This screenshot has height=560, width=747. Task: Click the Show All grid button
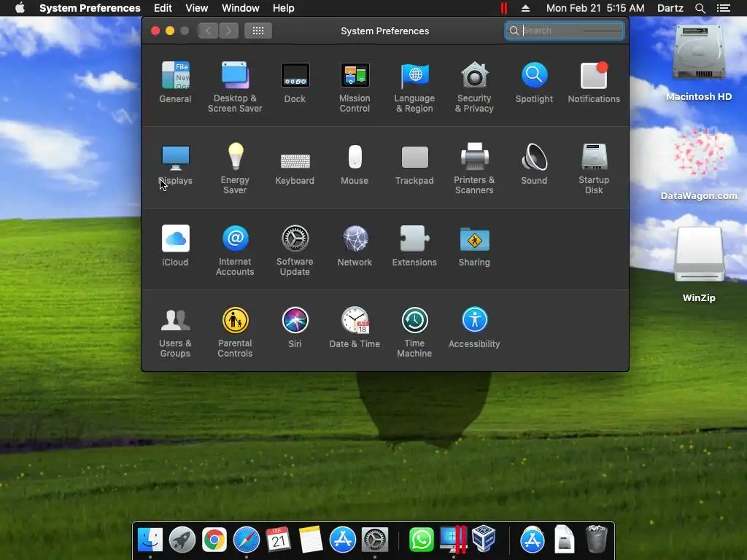tap(258, 31)
